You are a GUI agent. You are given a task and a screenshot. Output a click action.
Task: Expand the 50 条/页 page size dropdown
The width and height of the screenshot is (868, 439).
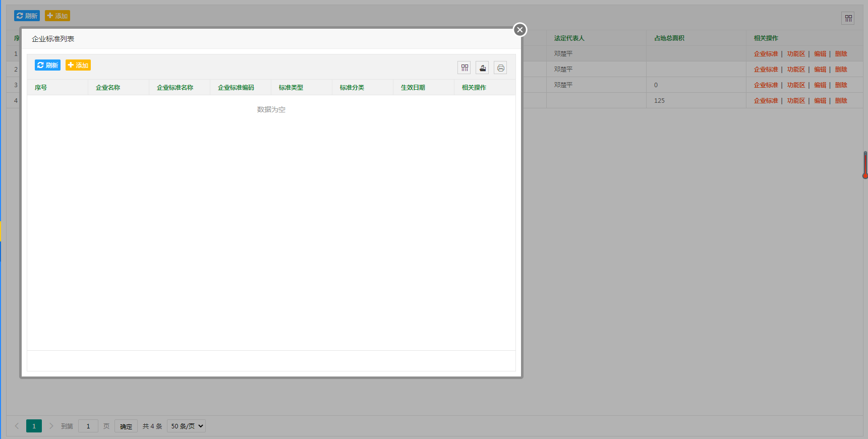pyautogui.click(x=186, y=426)
